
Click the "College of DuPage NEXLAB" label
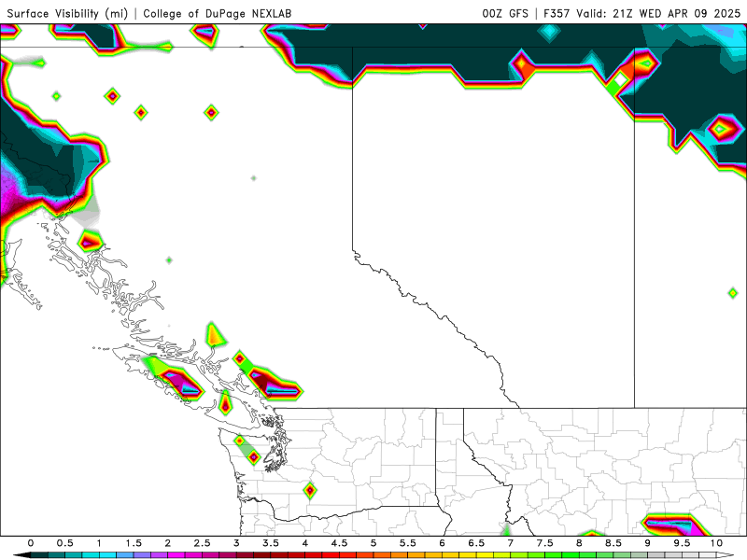pos(218,13)
